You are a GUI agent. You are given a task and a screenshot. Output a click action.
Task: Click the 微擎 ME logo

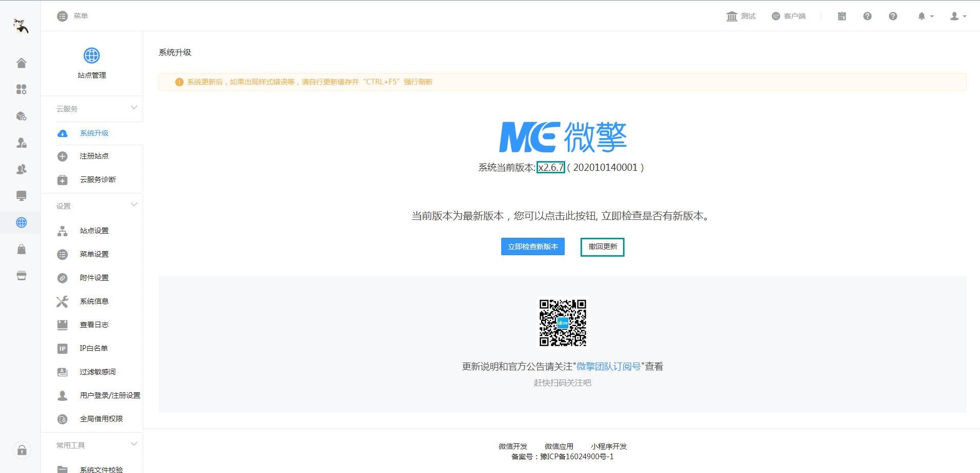pyautogui.click(x=563, y=137)
